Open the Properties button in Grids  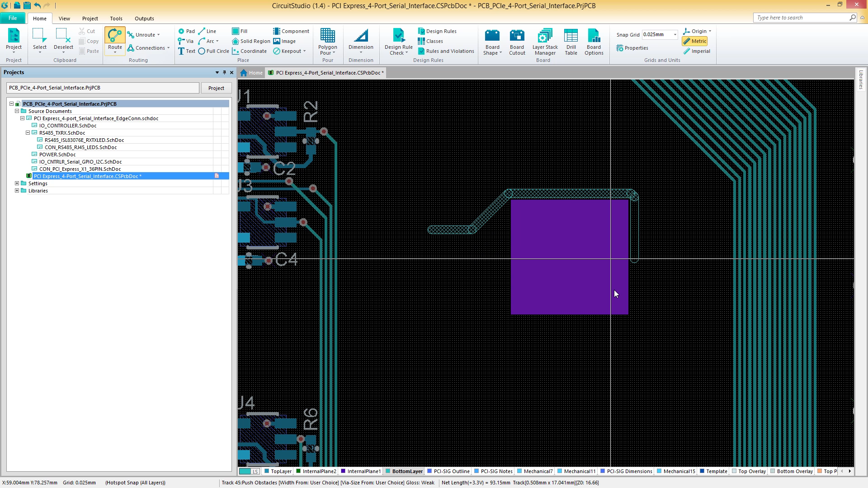(632, 48)
